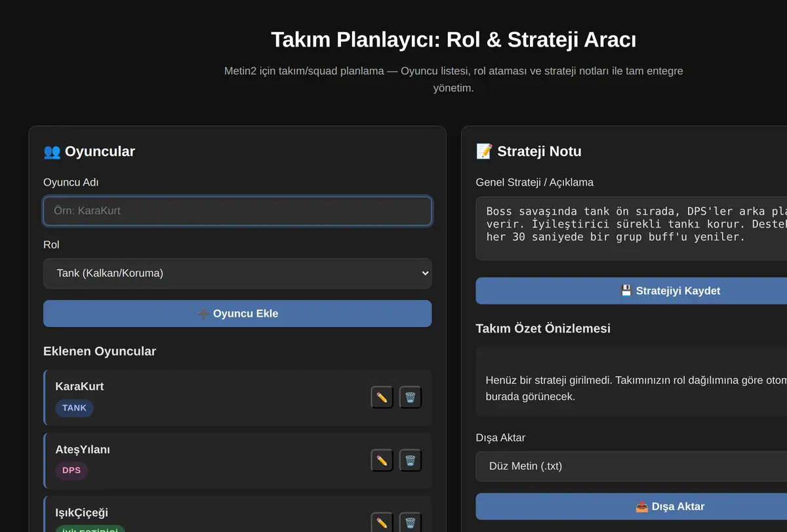Viewport: 787px width, 532px height.
Task: Delete AteşYılanı using the trash icon
Action: (x=411, y=460)
